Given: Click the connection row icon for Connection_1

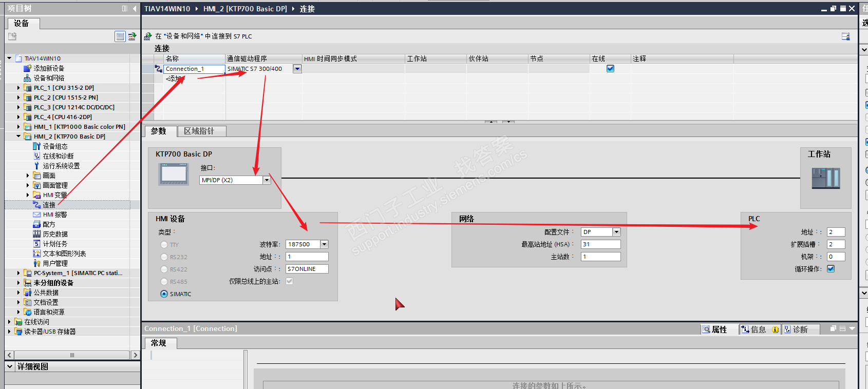Looking at the screenshot, I should (x=159, y=69).
